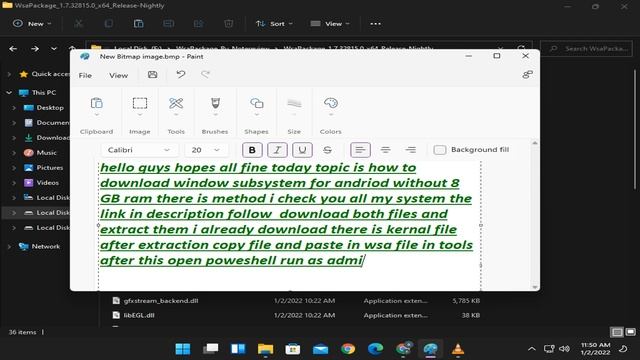The image size is (640, 360).
Task: Toggle Strikethrough text formatting
Action: pyautogui.click(x=327, y=150)
